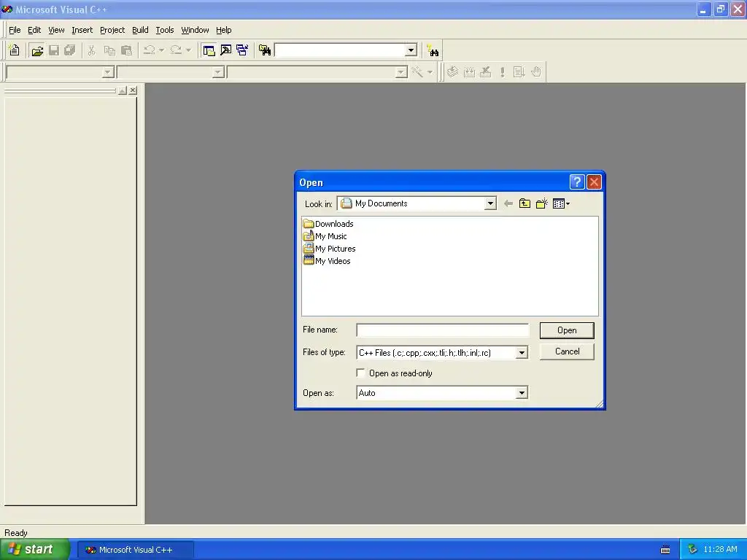Click the Compile build toolbar icon
Screen dimensions: 747x560
452,72
